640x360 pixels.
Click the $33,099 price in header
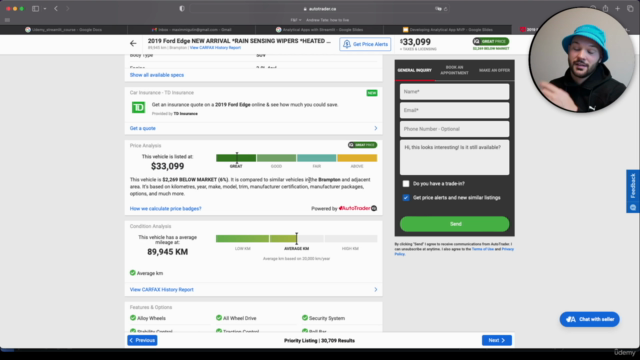click(416, 42)
